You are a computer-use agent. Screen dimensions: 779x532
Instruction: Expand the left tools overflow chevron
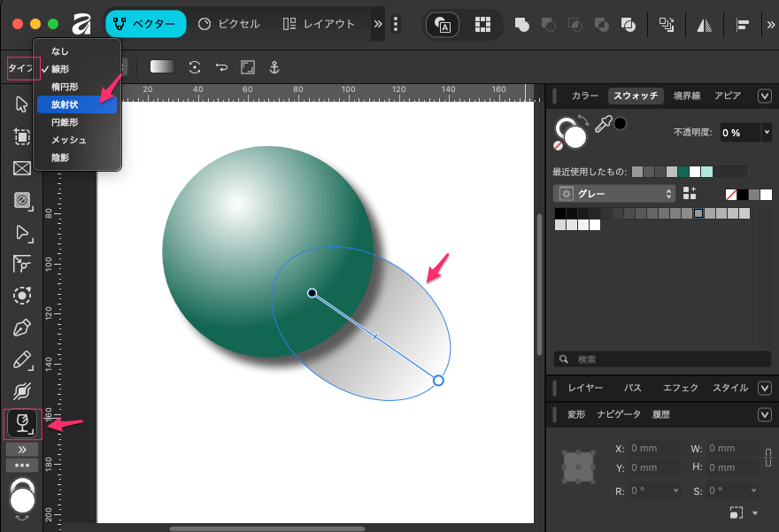[22, 450]
